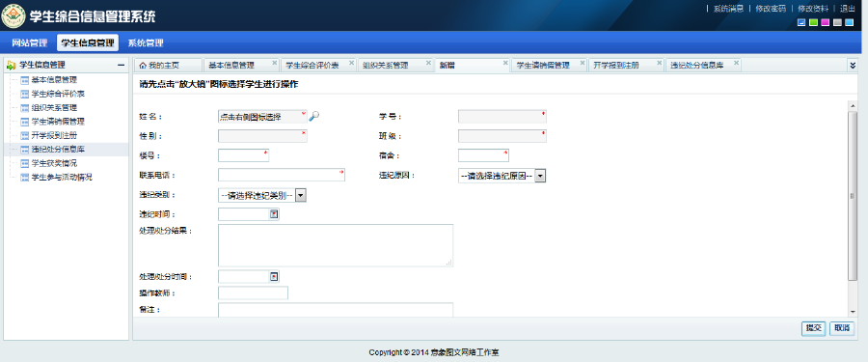Viewport: 868px width, 362px height.
Task: Click the form scrollbar up arrow
Action: click(x=853, y=105)
